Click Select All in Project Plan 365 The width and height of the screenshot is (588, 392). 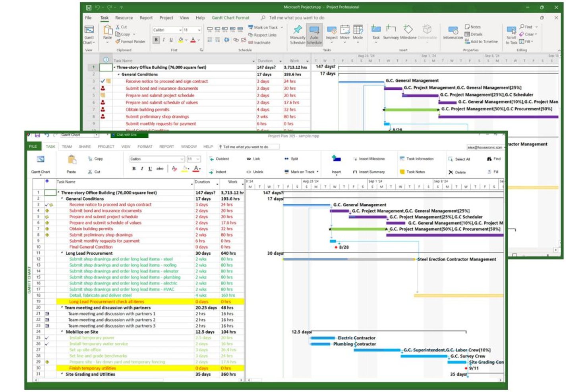pyautogui.click(x=460, y=159)
